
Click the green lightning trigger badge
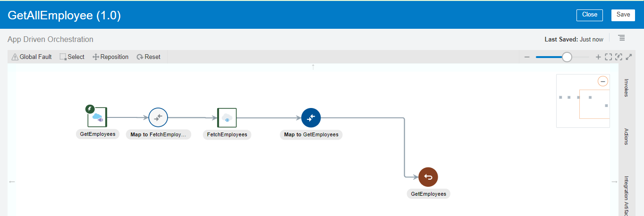(90, 109)
